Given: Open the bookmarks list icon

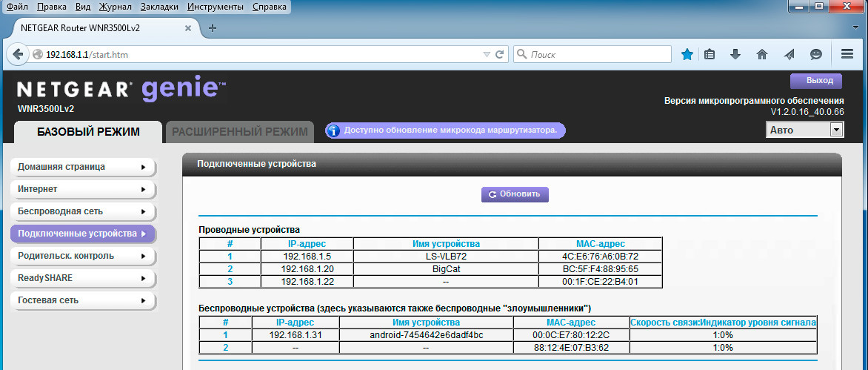Looking at the screenshot, I should click(x=710, y=54).
